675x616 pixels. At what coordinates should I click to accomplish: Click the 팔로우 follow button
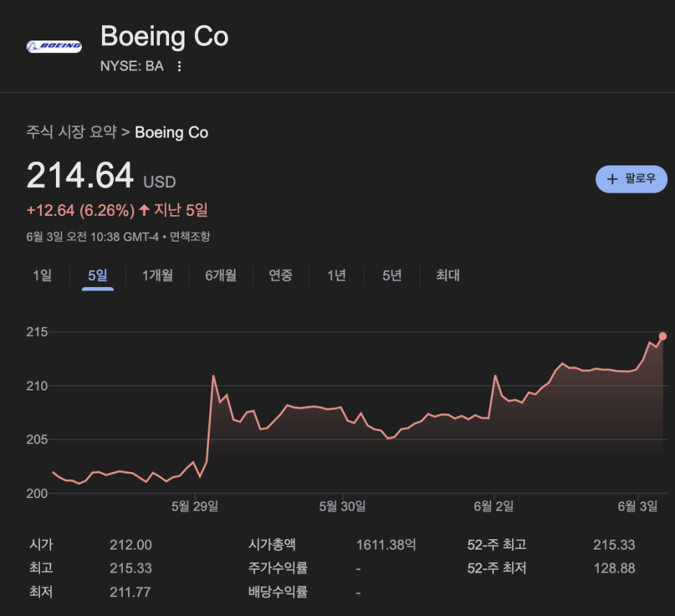[x=631, y=179]
